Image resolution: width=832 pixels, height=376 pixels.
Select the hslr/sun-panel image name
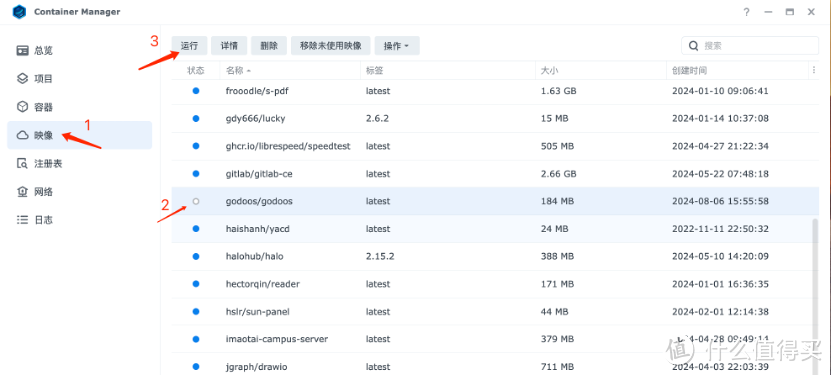[257, 312]
